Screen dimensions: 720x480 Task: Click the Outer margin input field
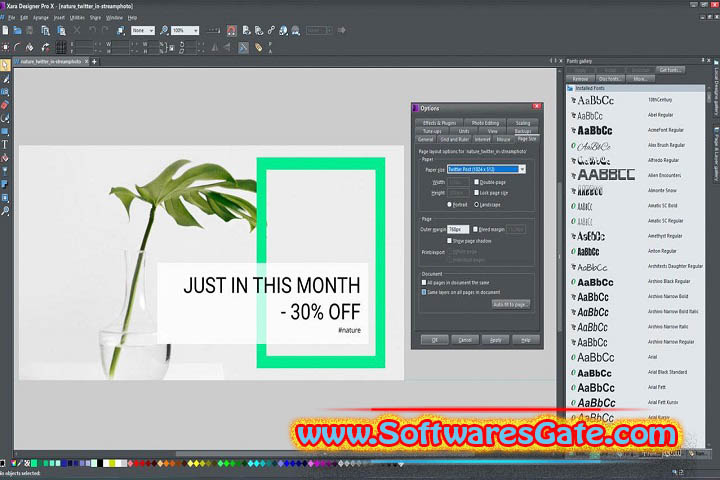pyautogui.click(x=458, y=229)
